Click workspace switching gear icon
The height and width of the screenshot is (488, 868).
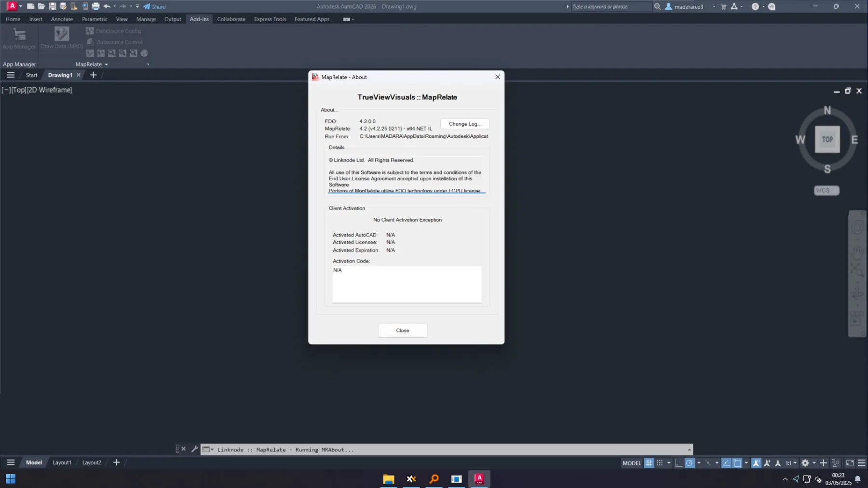[805, 463]
